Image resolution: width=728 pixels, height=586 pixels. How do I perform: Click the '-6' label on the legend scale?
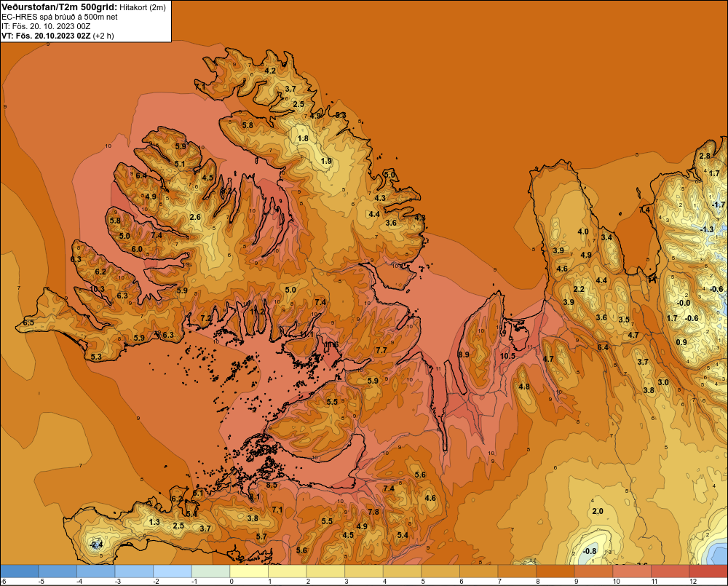(3, 582)
